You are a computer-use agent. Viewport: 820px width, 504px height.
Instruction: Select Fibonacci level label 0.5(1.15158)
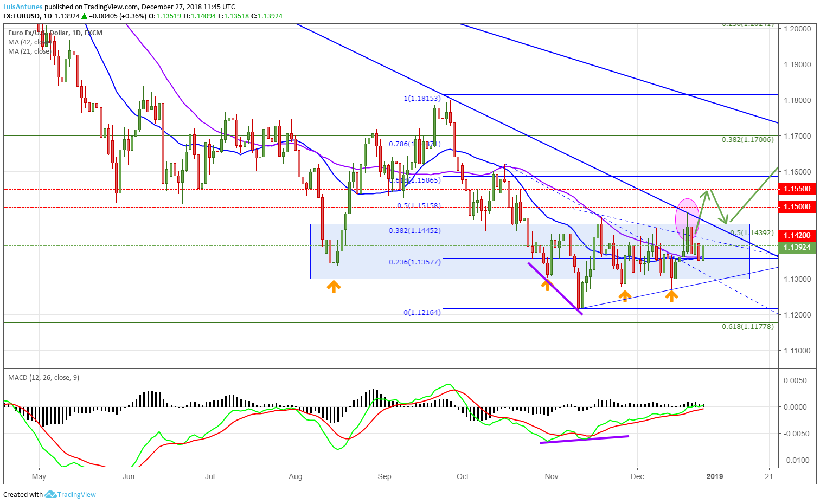pyautogui.click(x=419, y=206)
